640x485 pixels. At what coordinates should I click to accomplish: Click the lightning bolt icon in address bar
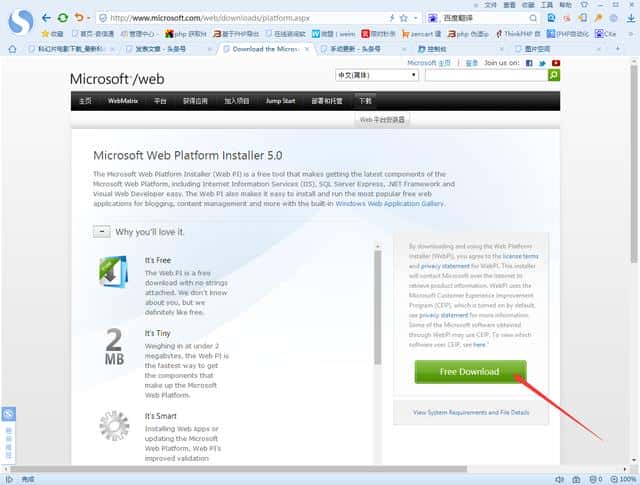pos(391,18)
